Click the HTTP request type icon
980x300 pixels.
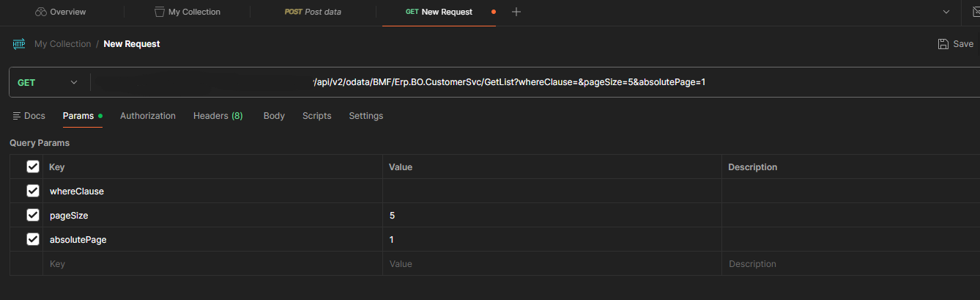[x=19, y=44]
